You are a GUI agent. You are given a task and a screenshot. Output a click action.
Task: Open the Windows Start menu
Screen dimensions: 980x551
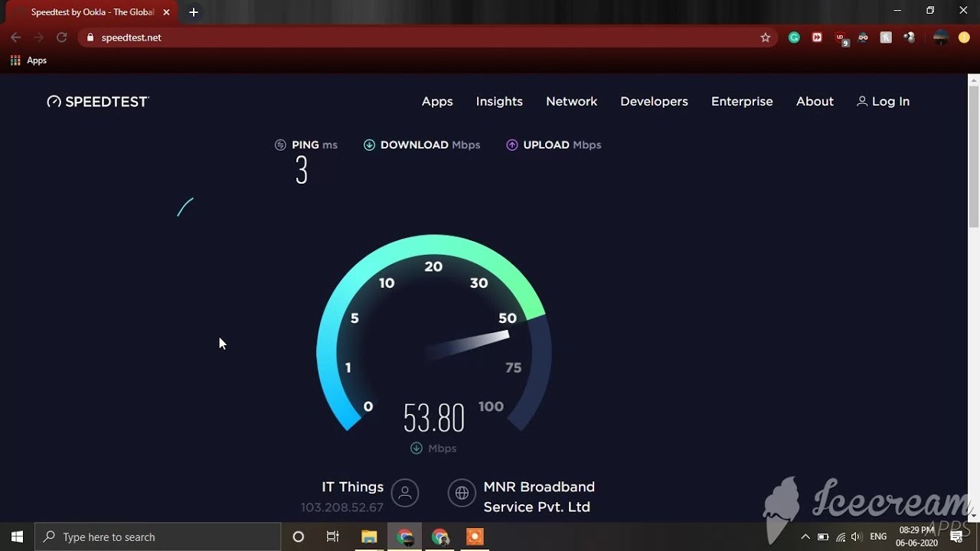(x=17, y=536)
